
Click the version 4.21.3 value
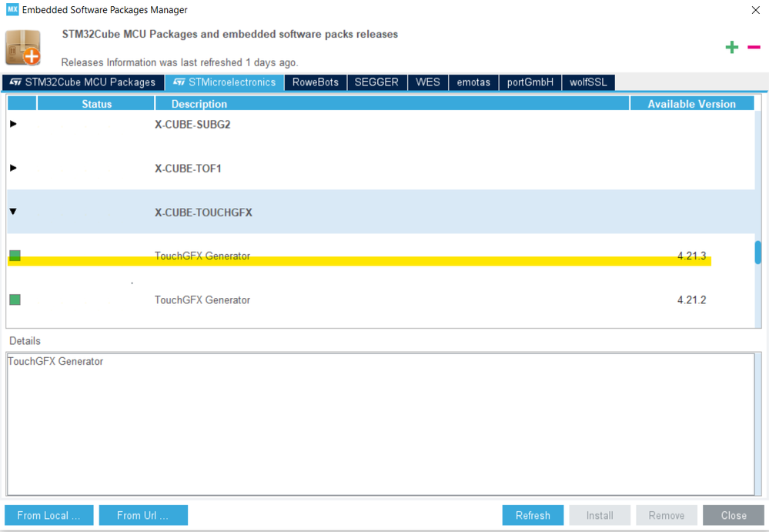click(691, 256)
